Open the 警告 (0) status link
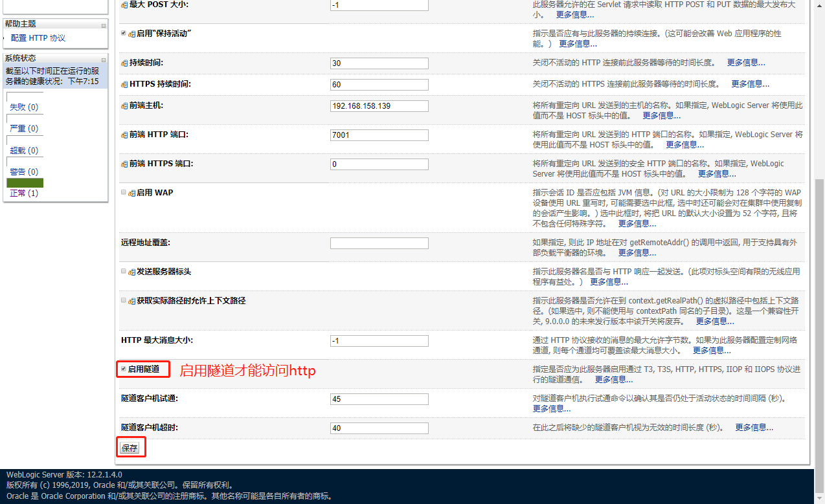The height and width of the screenshot is (504, 825). pyautogui.click(x=24, y=172)
